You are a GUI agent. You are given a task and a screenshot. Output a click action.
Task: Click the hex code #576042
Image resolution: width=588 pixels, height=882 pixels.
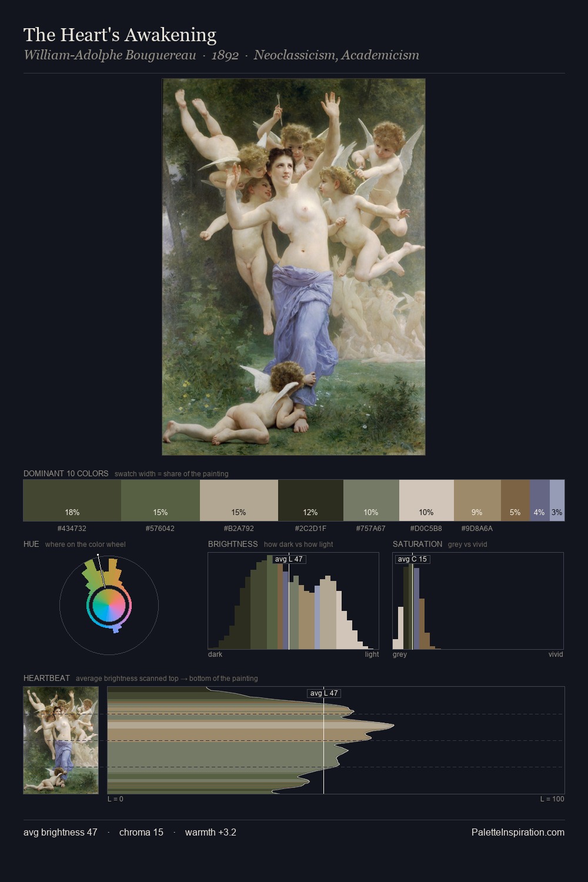(160, 529)
